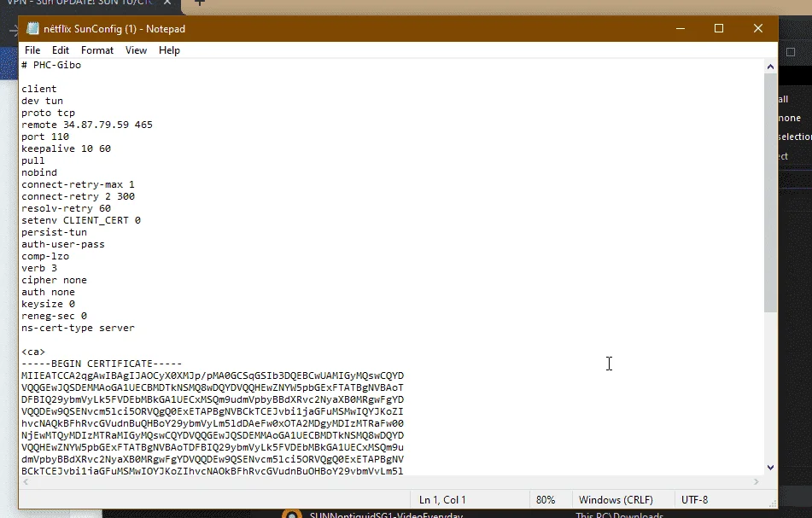Click the 'resolv-retry 60' line
This screenshot has width=812, height=518.
pyautogui.click(x=67, y=208)
